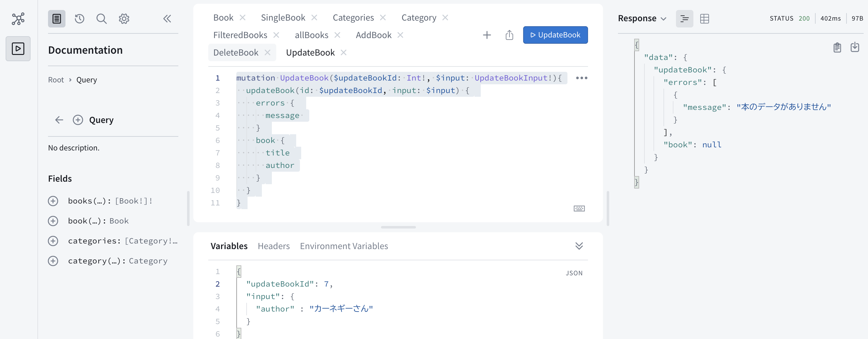Click the Explorer/query builder icon

point(18,18)
